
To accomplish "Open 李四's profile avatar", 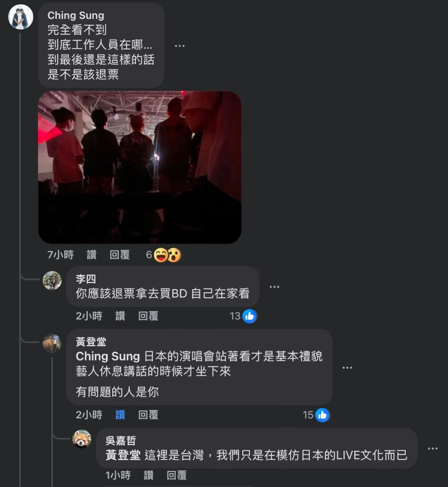I will pyautogui.click(x=52, y=281).
